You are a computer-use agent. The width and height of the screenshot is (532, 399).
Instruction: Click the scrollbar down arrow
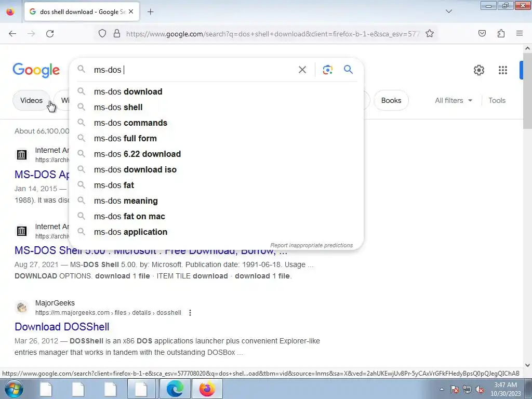point(527,365)
